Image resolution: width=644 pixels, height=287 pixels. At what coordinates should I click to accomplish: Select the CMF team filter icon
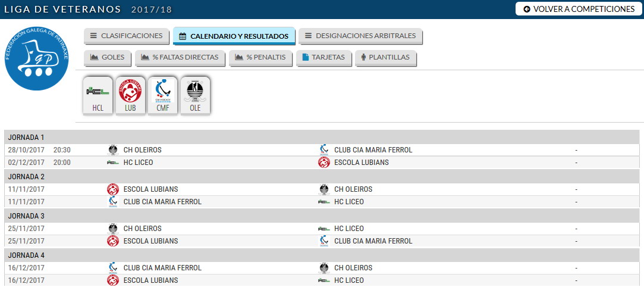click(x=163, y=96)
